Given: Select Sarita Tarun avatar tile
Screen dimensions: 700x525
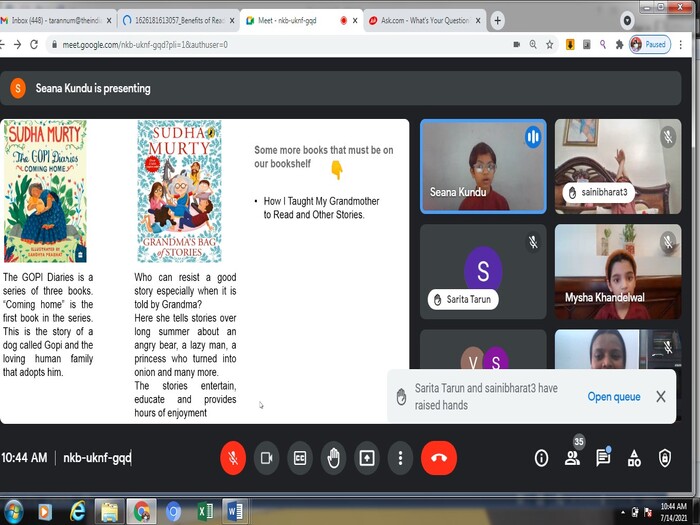Looking at the screenshot, I should pos(483,271).
